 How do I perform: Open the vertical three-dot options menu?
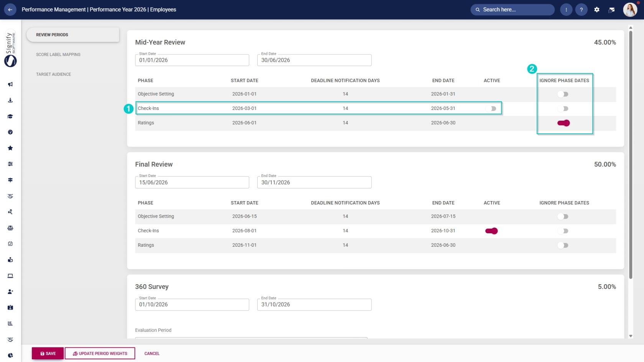coord(566,10)
